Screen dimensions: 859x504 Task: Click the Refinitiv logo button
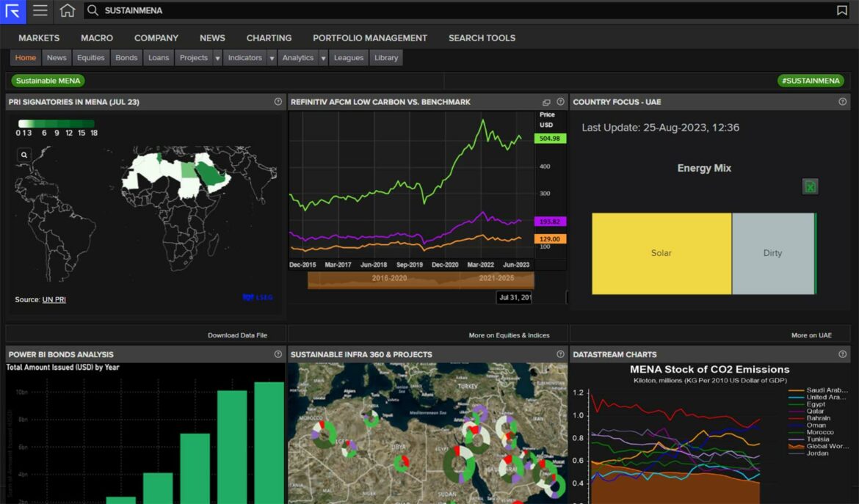[12, 11]
